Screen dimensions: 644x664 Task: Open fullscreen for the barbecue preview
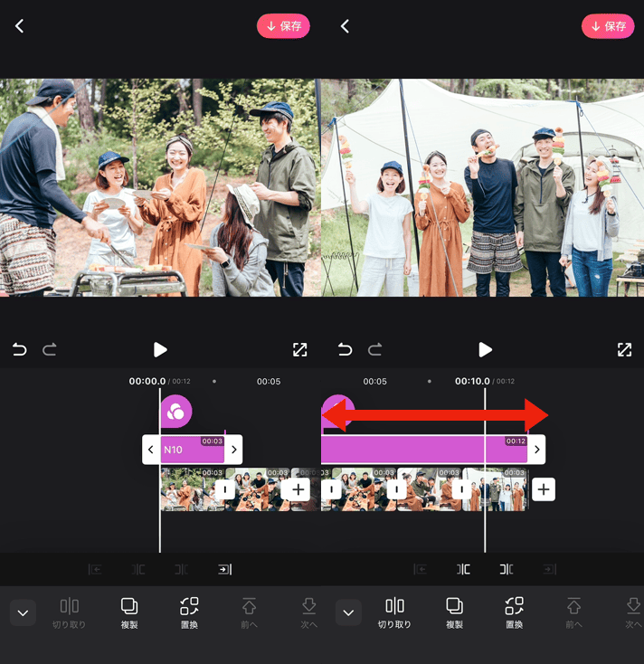coord(299,350)
